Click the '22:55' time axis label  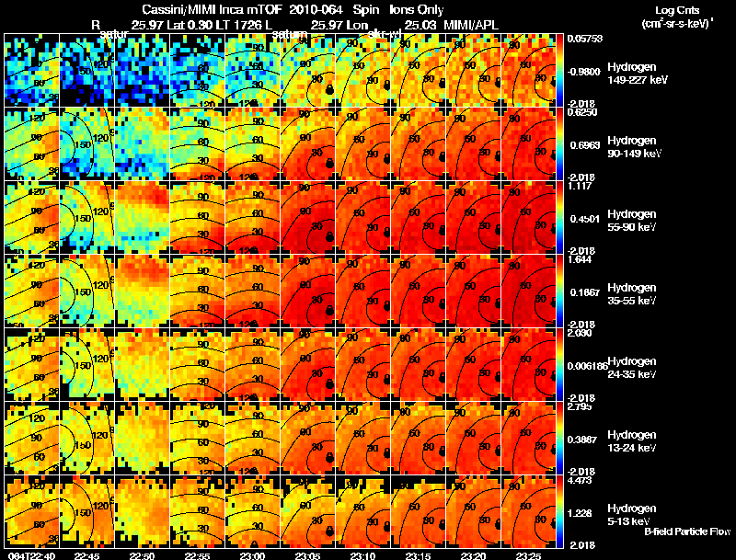(198, 555)
